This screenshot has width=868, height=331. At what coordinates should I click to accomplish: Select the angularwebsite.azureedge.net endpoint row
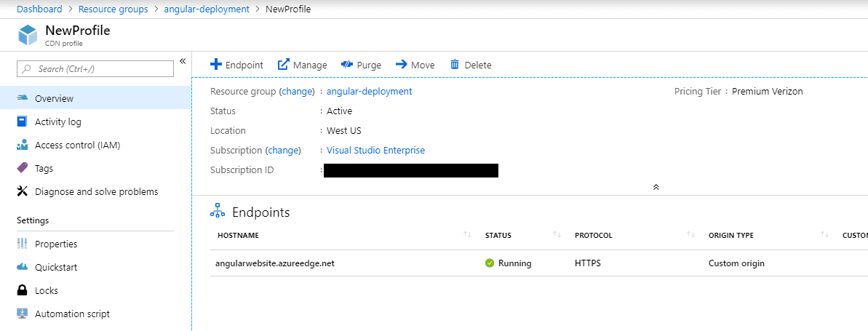click(x=539, y=263)
